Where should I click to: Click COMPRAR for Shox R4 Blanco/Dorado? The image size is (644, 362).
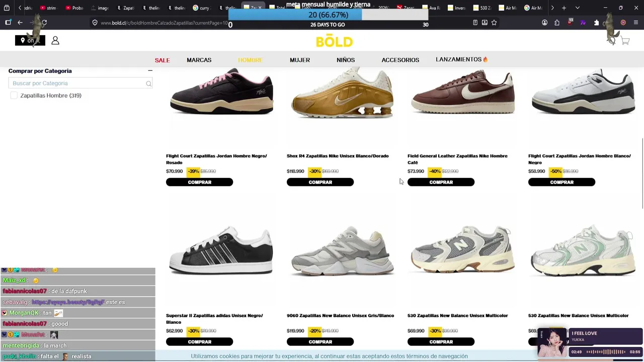click(x=320, y=182)
